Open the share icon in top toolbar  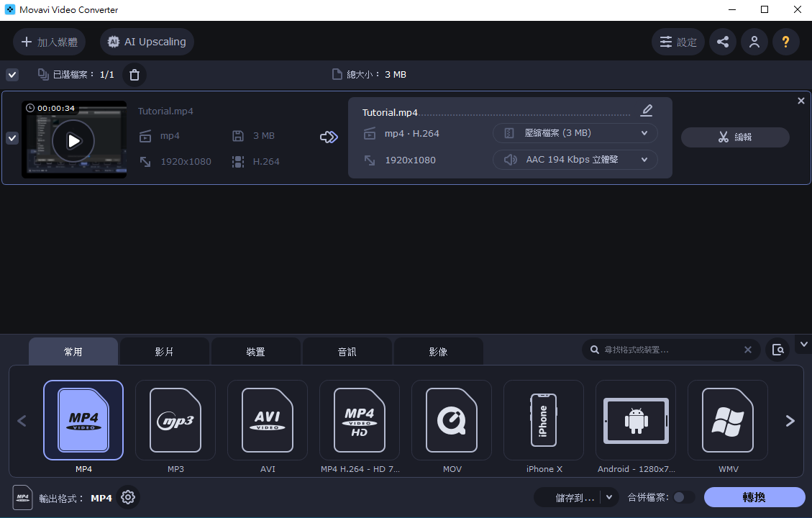click(x=723, y=42)
